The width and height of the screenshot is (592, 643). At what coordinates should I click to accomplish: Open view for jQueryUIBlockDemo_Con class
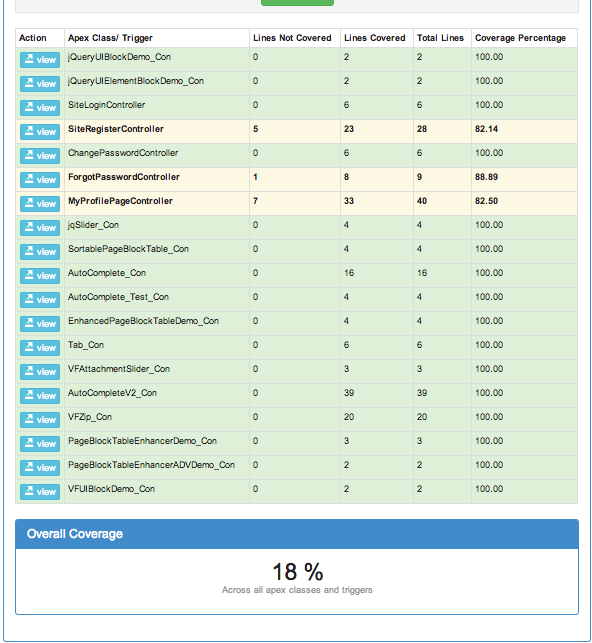(x=40, y=60)
